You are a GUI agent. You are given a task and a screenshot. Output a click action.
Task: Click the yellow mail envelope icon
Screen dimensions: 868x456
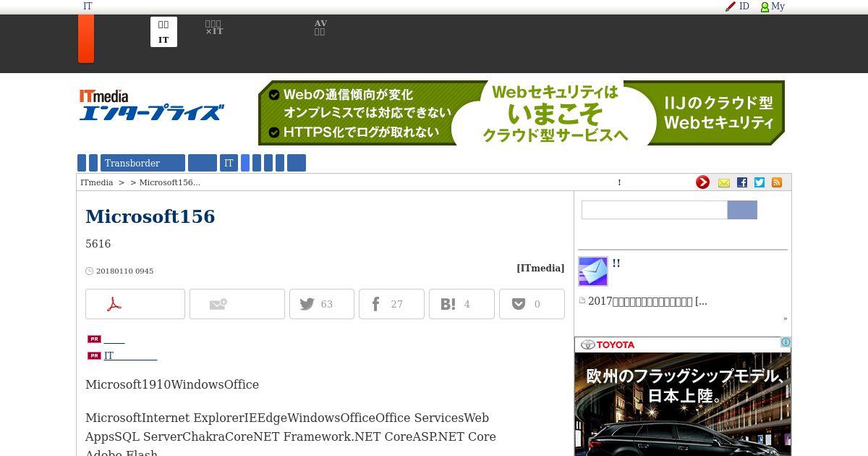point(724,183)
